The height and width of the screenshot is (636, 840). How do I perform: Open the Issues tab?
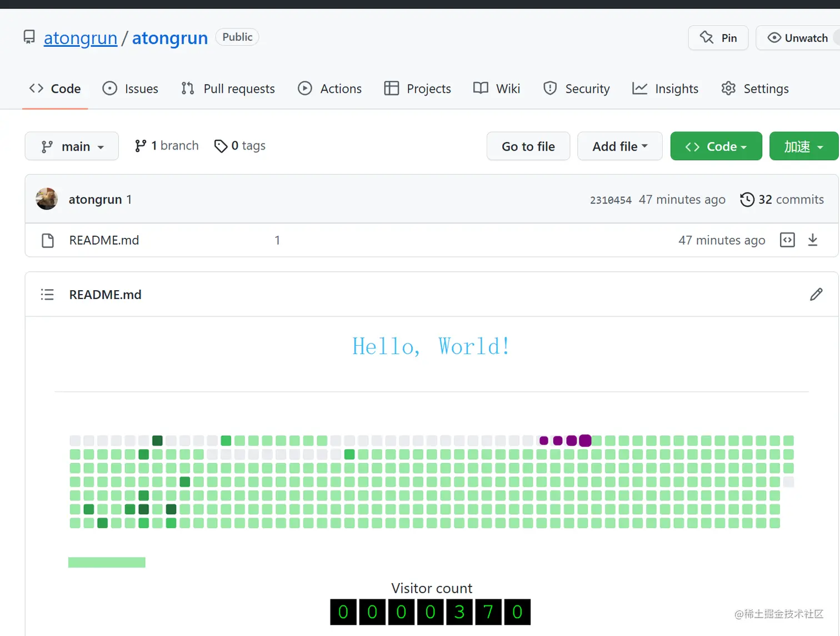pyautogui.click(x=131, y=88)
